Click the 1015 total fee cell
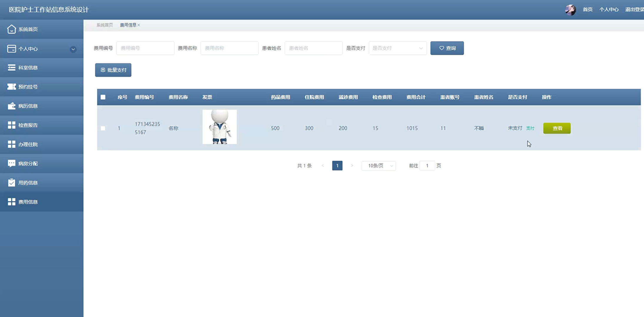The image size is (644, 317). tap(412, 128)
